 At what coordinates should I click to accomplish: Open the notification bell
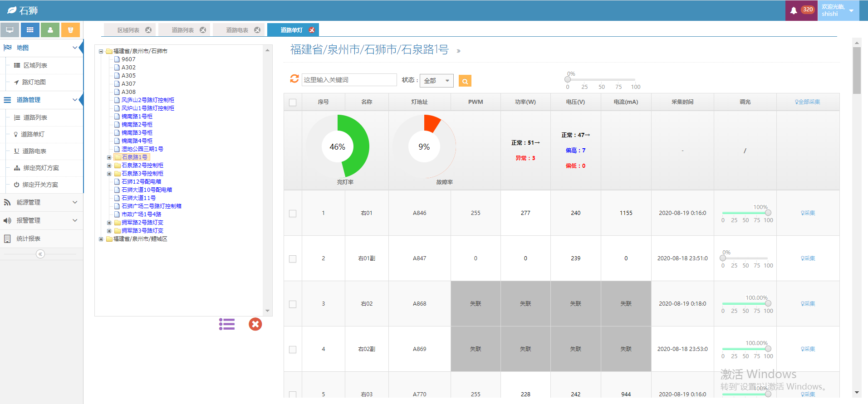pos(794,10)
